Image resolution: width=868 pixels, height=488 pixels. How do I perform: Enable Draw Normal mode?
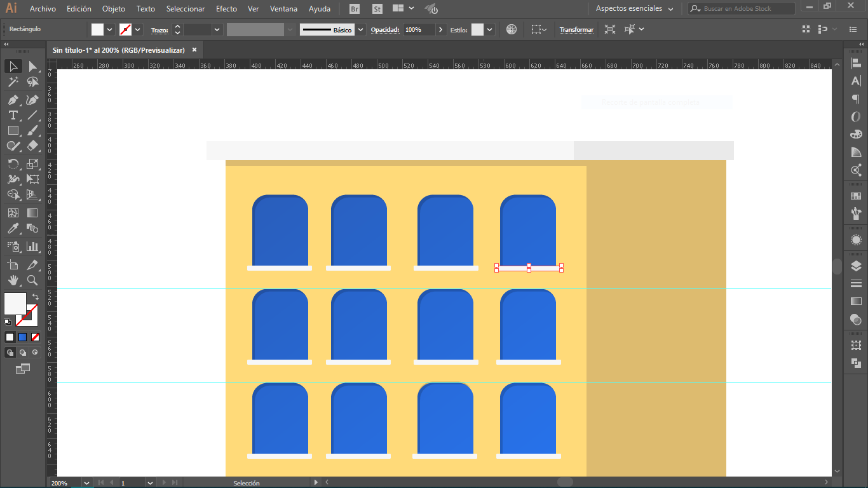[x=10, y=352]
